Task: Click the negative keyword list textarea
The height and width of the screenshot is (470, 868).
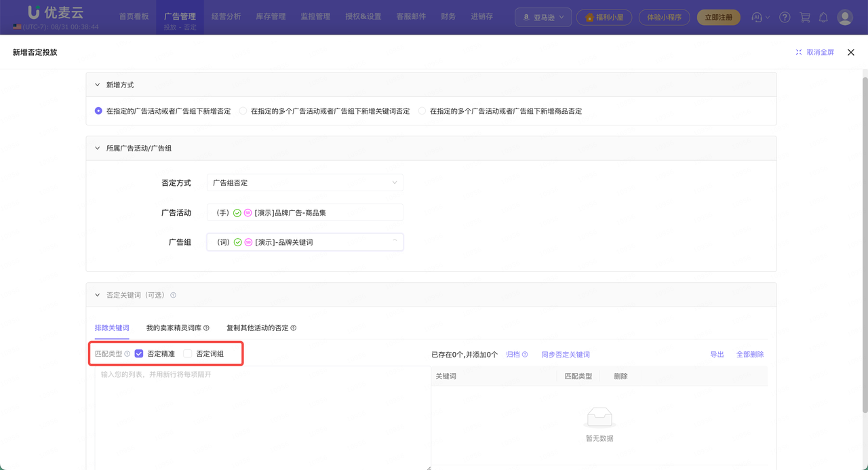Action: click(263, 417)
